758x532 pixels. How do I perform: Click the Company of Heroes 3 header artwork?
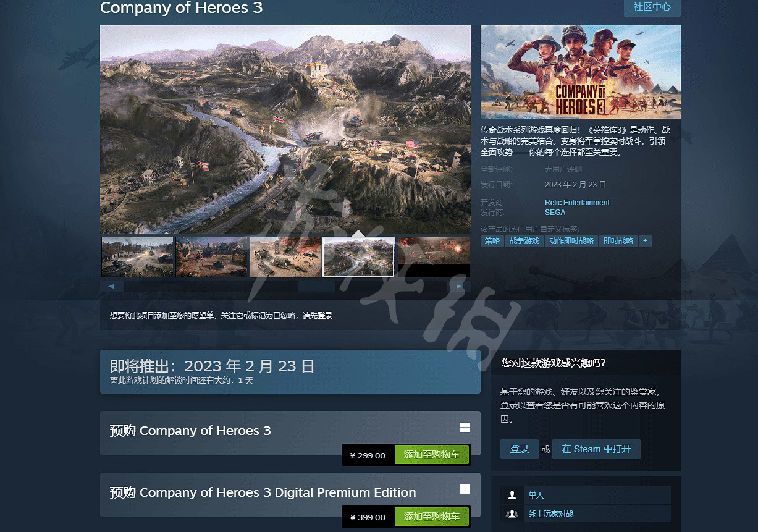[x=580, y=72]
